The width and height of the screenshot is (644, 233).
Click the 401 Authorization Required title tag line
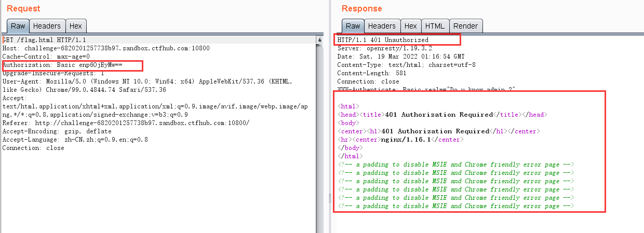(x=442, y=115)
